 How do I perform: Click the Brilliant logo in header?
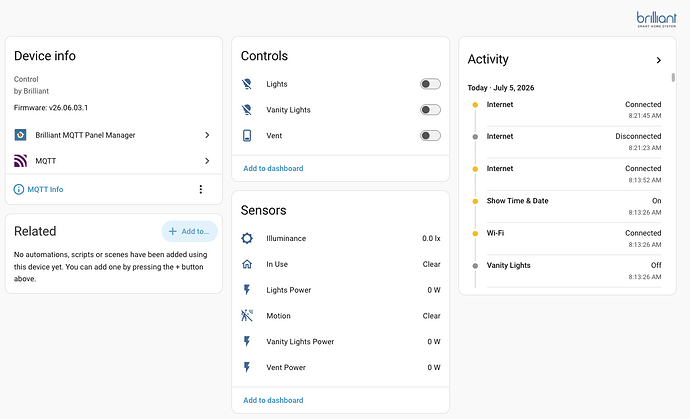(656, 19)
